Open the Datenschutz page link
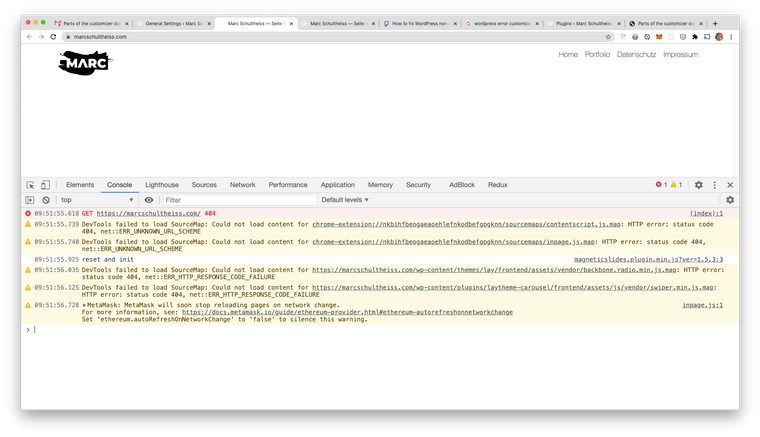The width and height of the screenshot is (760, 437). point(636,54)
